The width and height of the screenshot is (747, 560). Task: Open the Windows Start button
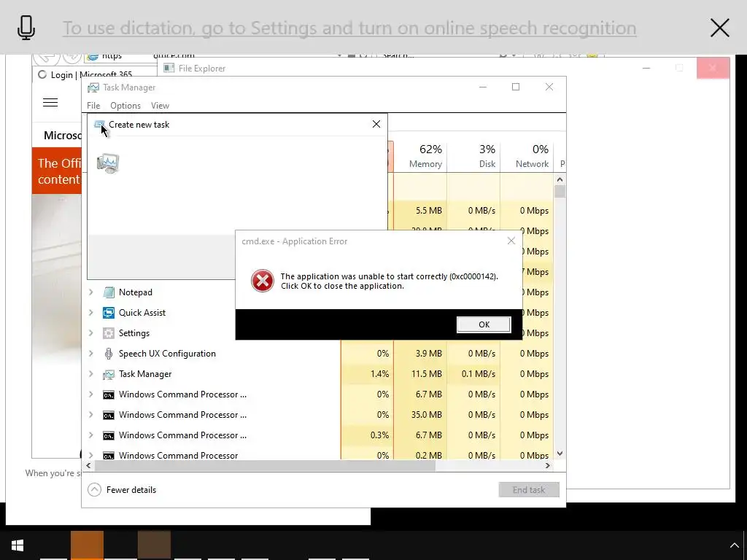point(18,545)
